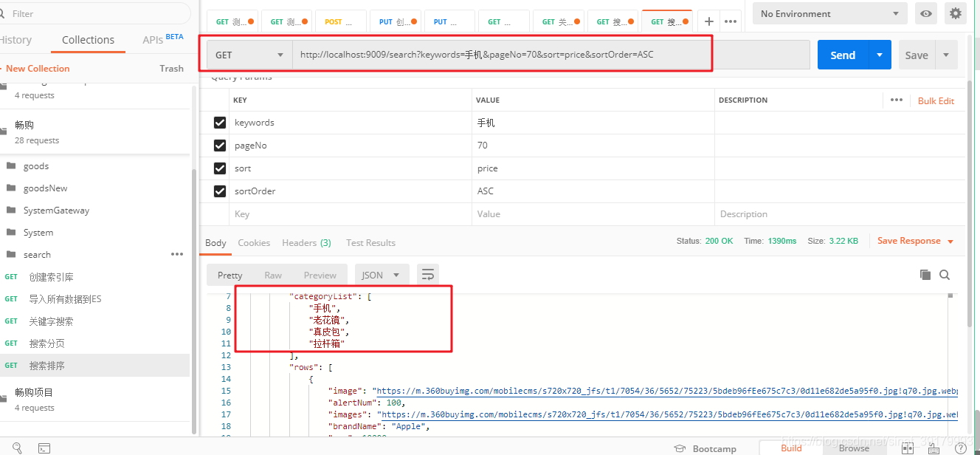Search within response magnifier icon
980x455 pixels.
(x=945, y=275)
